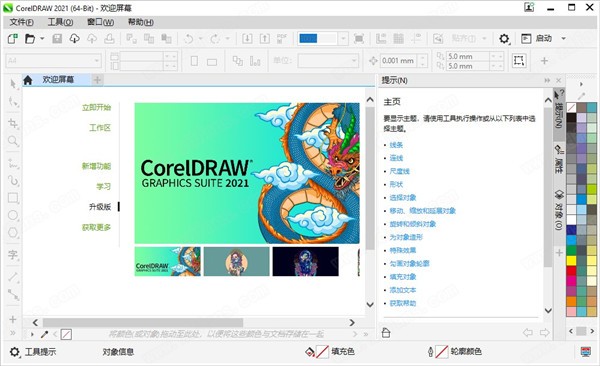Click the eyedropper icon in the document palette
The width and height of the screenshot is (600, 366).
[44, 334]
